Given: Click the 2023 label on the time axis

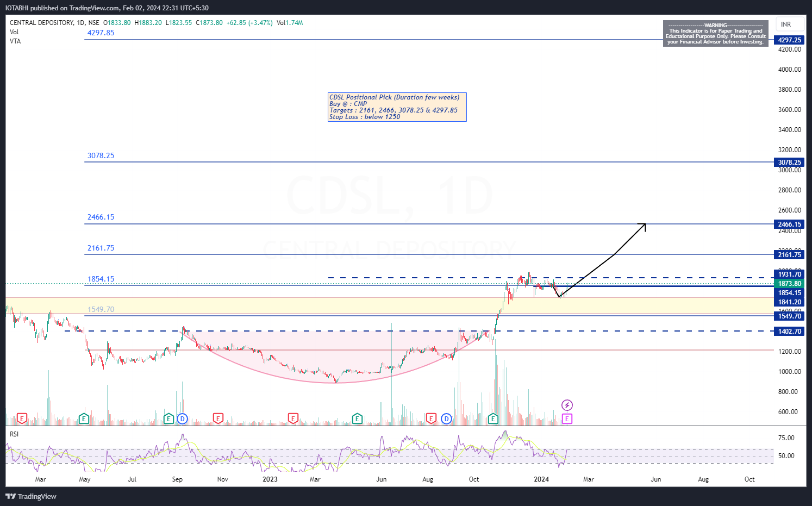Looking at the screenshot, I should pos(270,479).
